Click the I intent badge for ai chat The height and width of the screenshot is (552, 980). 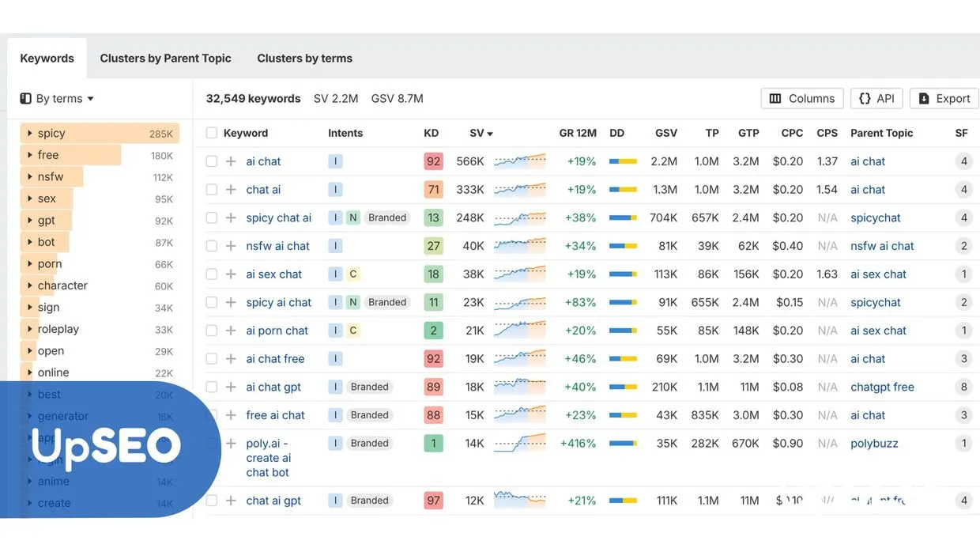point(335,161)
